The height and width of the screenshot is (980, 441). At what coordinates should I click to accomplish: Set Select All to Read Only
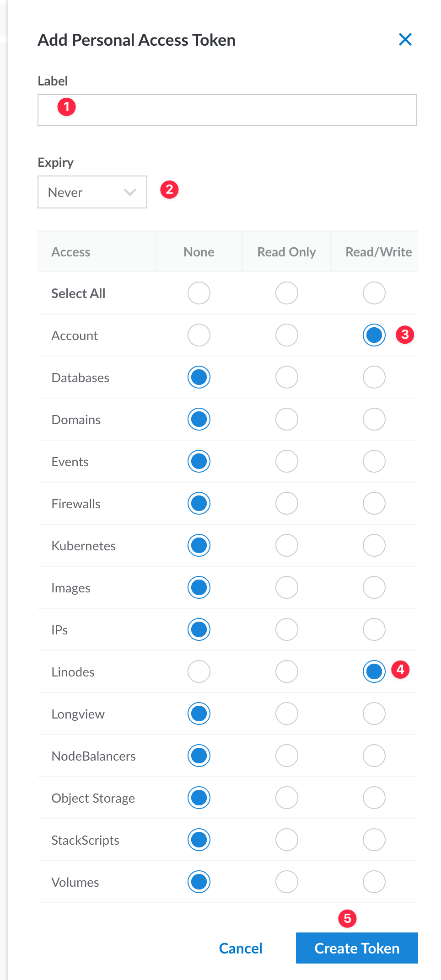point(287,293)
